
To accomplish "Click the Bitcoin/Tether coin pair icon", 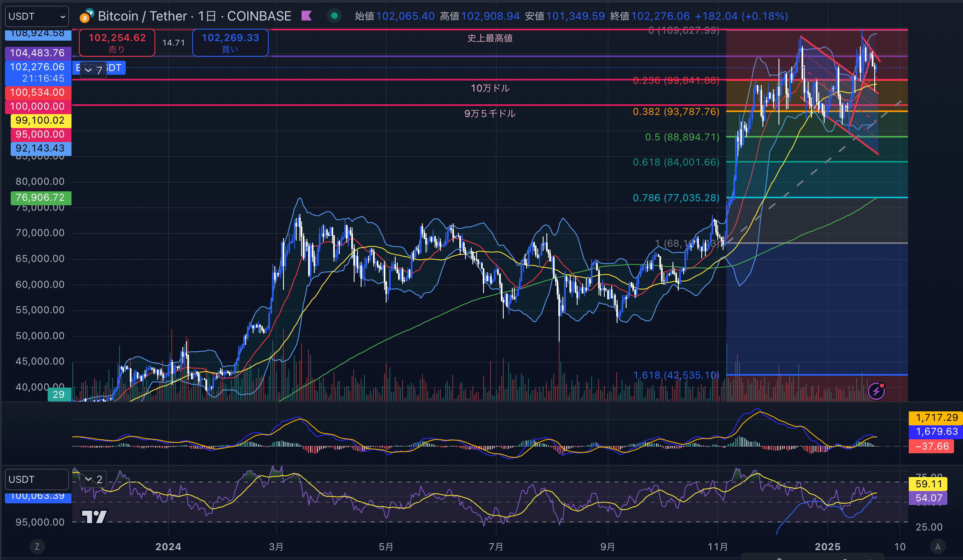I will 87,16.
